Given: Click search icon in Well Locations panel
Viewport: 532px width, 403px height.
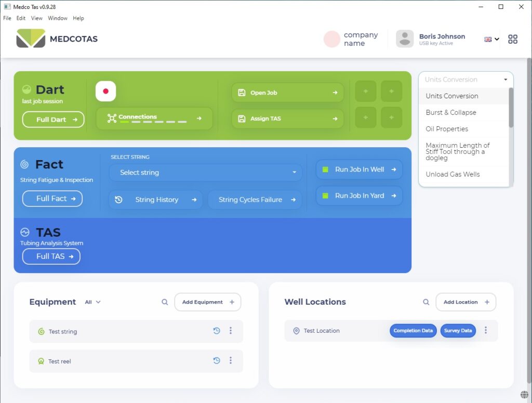Looking at the screenshot, I should tap(426, 302).
